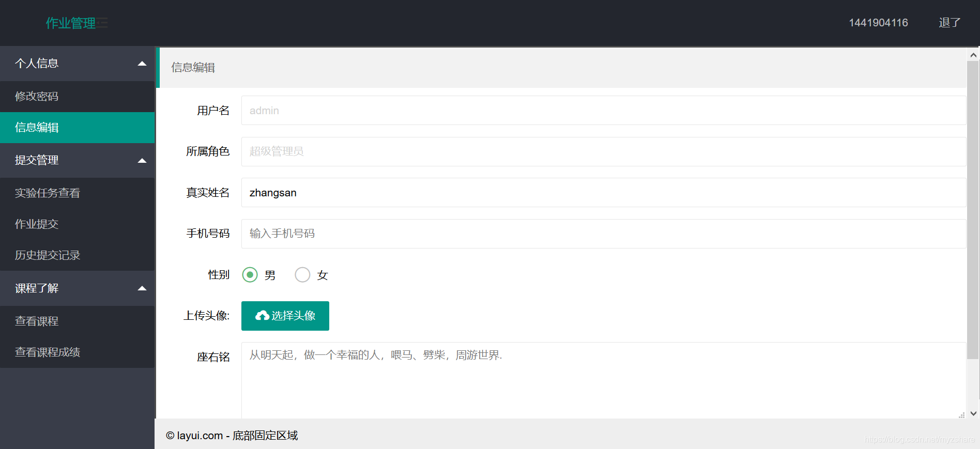Click the vertical scrollbar thumb
The height and width of the screenshot is (449, 980).
[x=973, y=210]
